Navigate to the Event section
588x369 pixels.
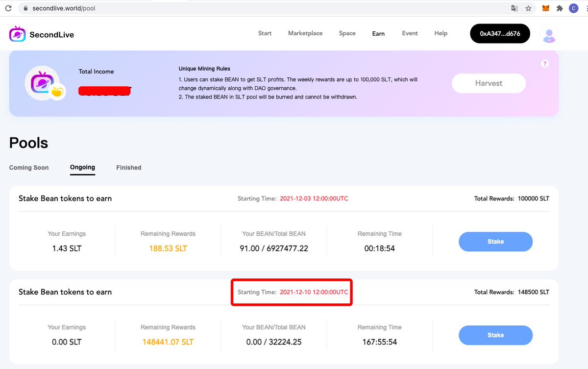pos(410,33)
